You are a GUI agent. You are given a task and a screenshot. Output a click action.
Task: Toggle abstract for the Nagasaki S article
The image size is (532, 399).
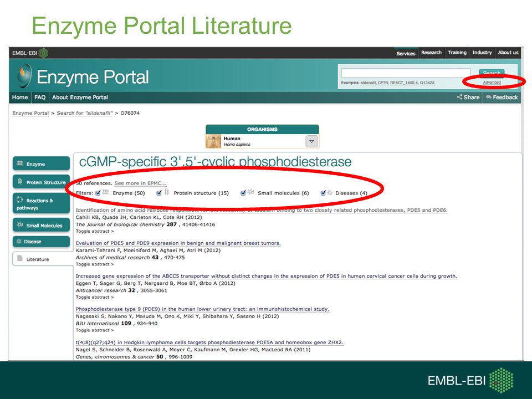point(95,330)
